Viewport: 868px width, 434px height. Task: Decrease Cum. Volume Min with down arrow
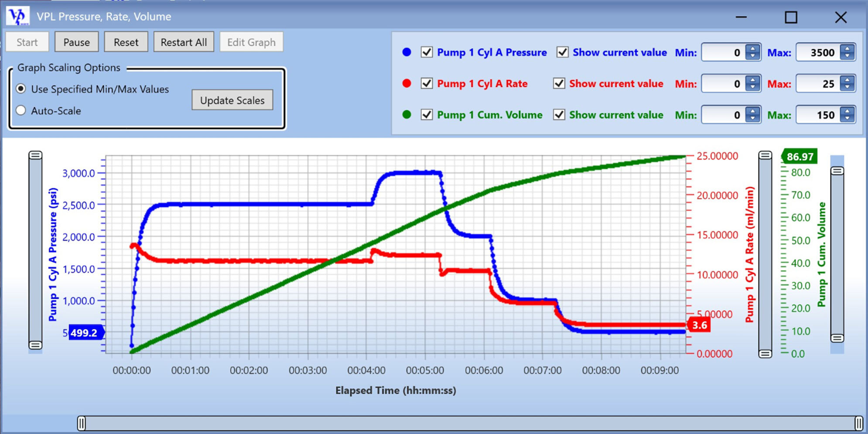(753, 119)
